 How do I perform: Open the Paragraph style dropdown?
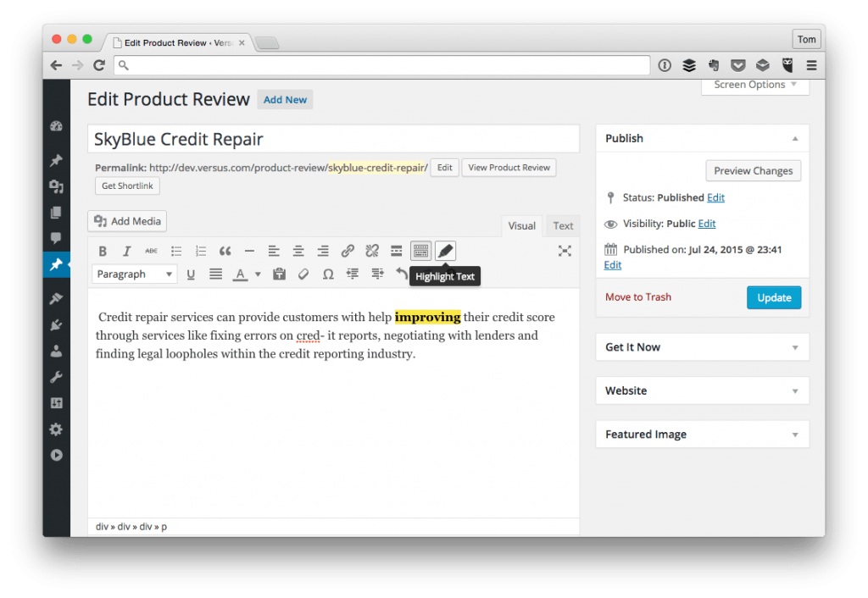(x=133, y=274)
